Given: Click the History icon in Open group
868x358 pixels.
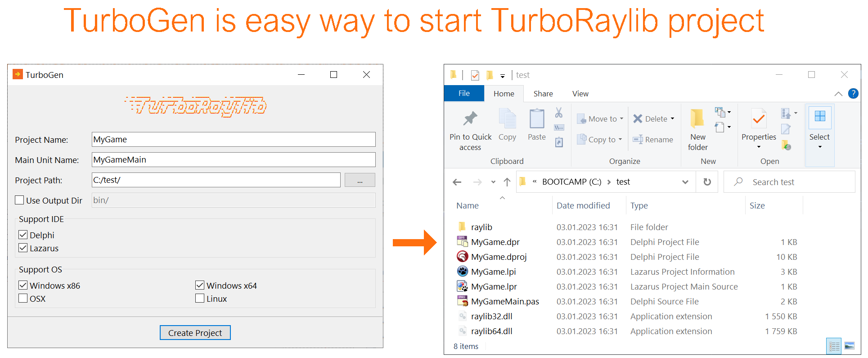Looking at the screenshot, I should [786, 145].
